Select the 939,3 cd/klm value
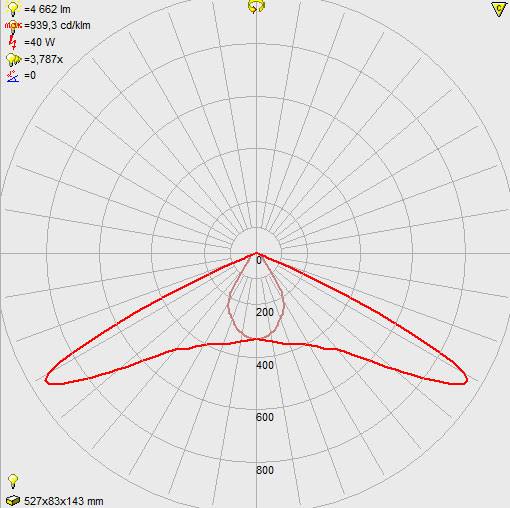This screenshot has width=510, height=508. [x=57, y=25]
